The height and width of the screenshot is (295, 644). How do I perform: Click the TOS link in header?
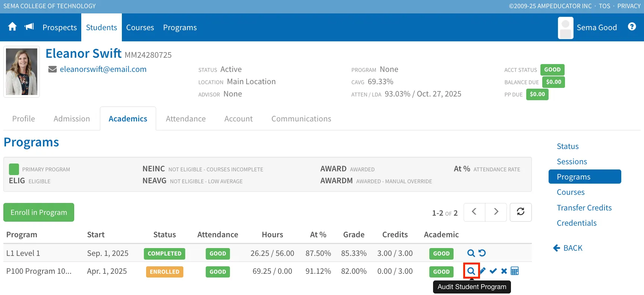604,6
